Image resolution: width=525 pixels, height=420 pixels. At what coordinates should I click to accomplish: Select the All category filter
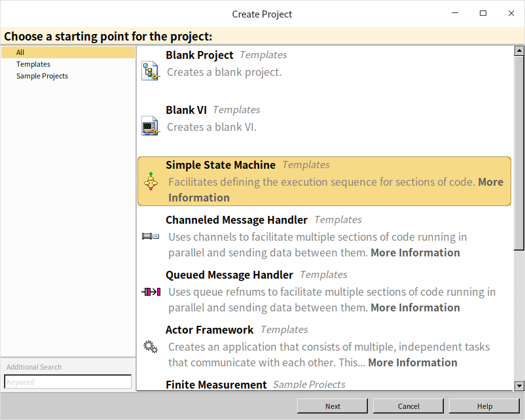click(20, 52)
